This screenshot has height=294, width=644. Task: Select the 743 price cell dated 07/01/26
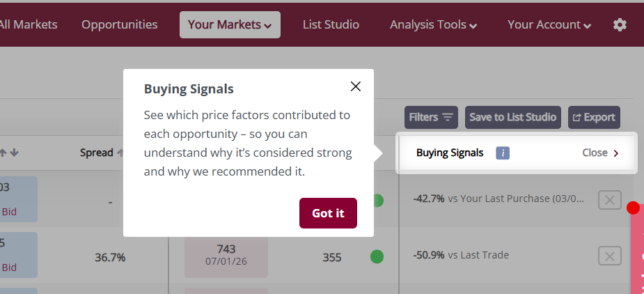pos(226,255)
